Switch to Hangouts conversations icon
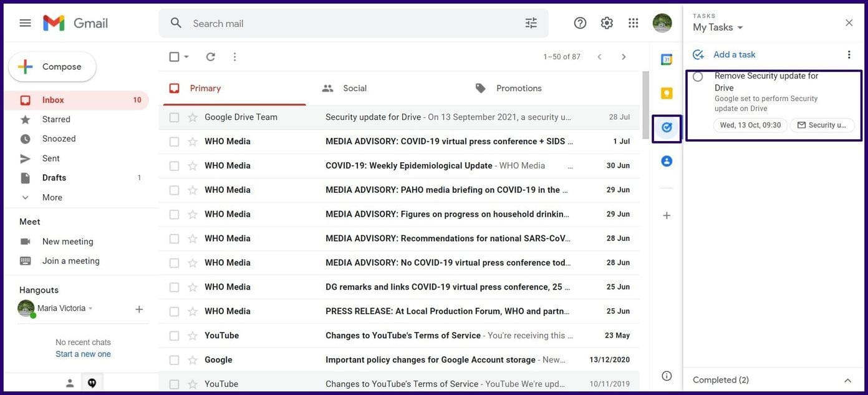The image size is (868, 395). (x=92, y=383)
